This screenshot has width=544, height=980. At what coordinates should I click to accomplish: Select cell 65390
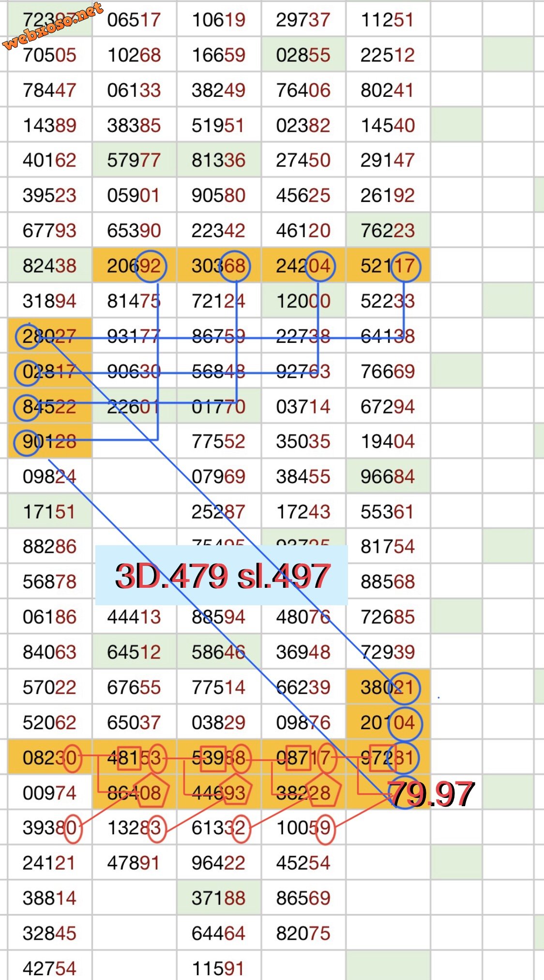click(x=134, y=230)
